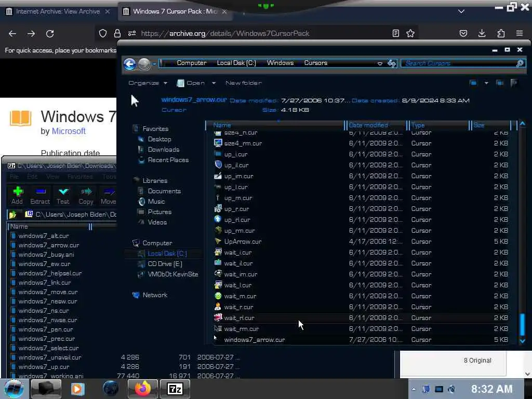Image resolution: width=532 pixels, height=399 pixels.
Task: Toggle the preview pane icon in Explorer
Action: [x=499, y=83]
